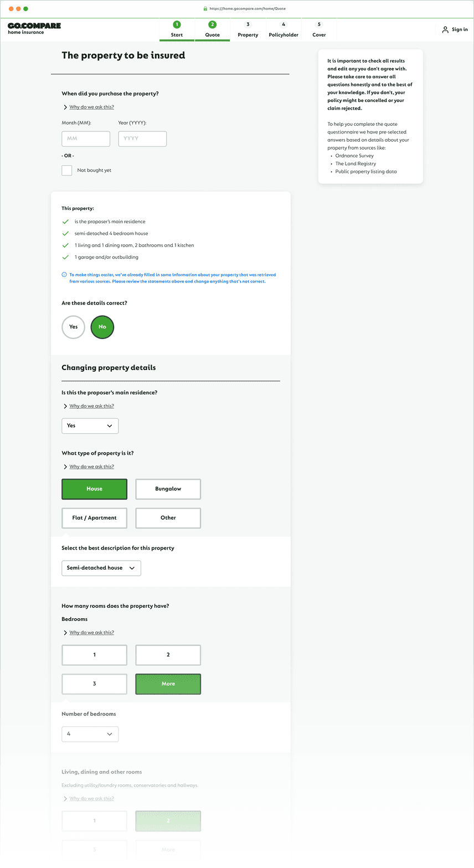Image resolution: width=474 pixels, height=868 pixels.
Task: Open the "Semi-detached house" description dropdown
Action: tap(101, 568)
